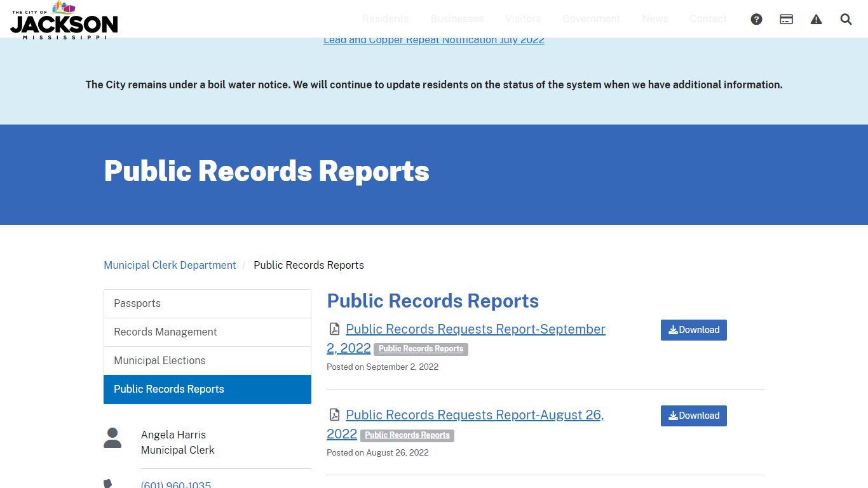Viewport: 868px width, 488px height.
Task: Click 'Municipal Clerk' title under Angela Harris
Action: pos(178,450)
